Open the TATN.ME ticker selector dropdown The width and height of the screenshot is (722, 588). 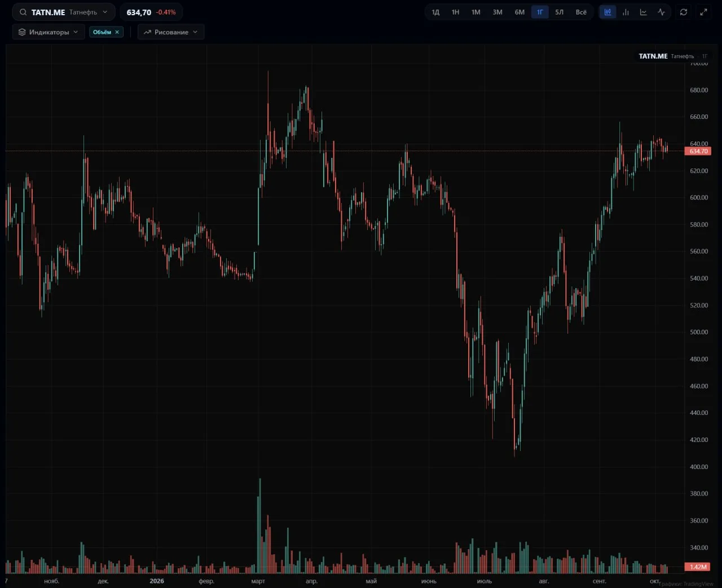pos(64,12)
